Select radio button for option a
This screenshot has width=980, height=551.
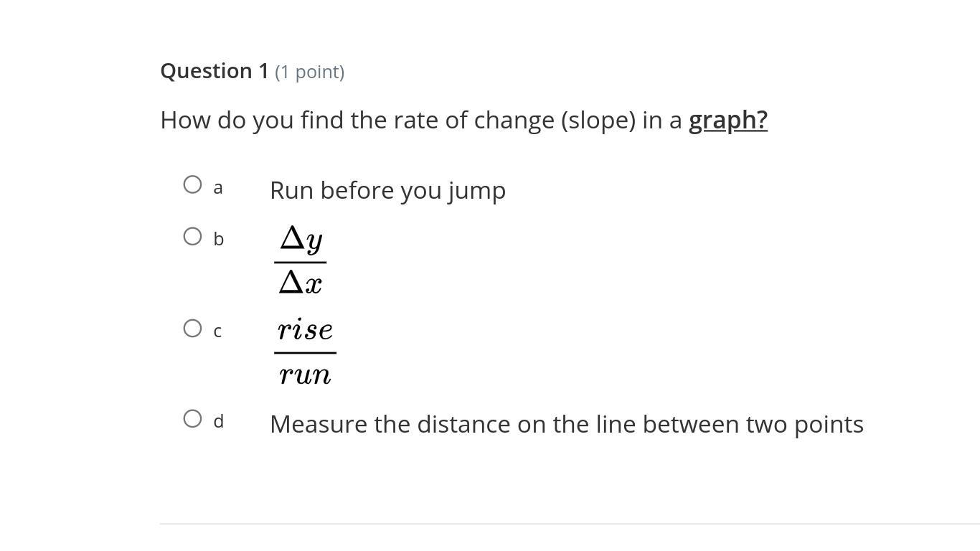tap(192, 185)
